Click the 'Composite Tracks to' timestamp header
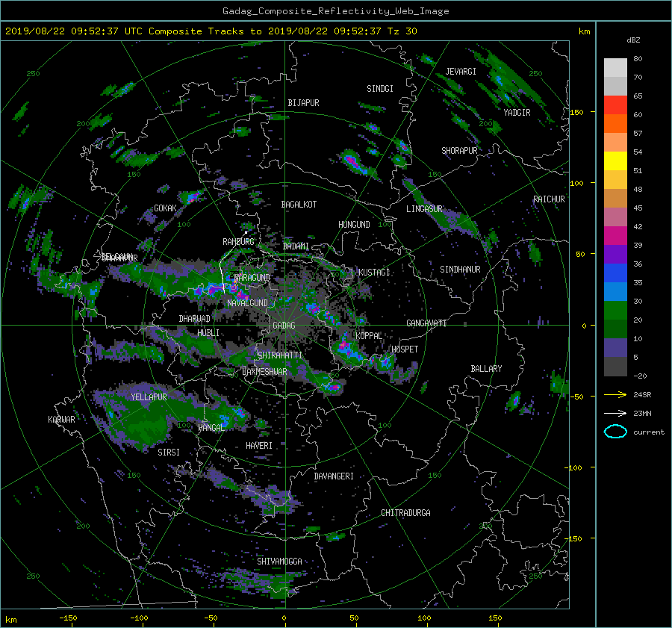 [x=211, y=31]
